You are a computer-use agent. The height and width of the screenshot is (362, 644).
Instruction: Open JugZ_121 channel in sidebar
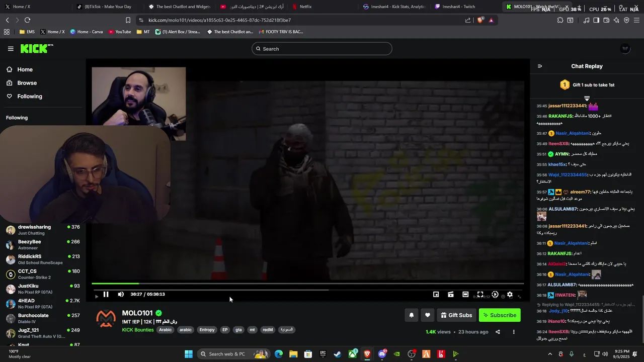pyautogui.click(x=43, y=333)
